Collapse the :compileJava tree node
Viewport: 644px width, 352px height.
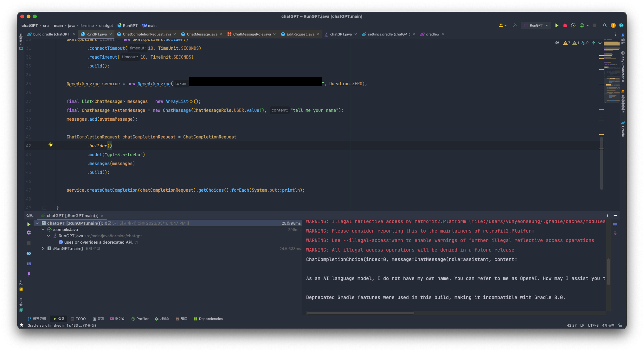pos(43,229)
